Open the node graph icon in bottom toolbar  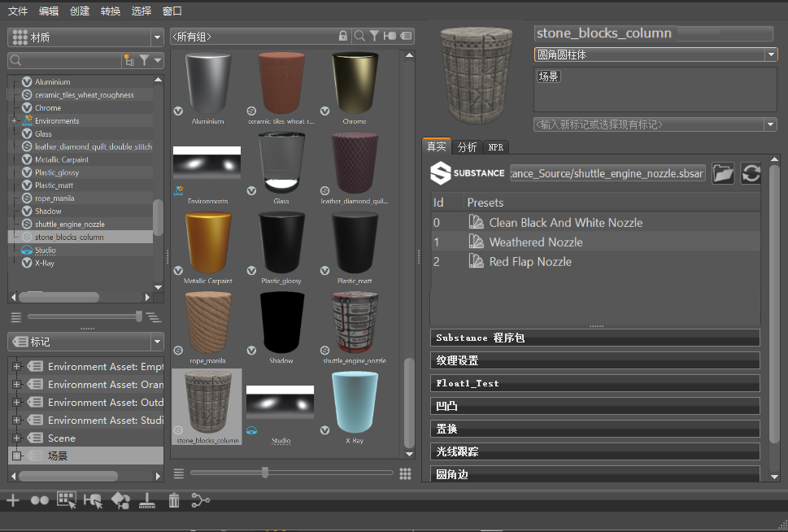200,501
